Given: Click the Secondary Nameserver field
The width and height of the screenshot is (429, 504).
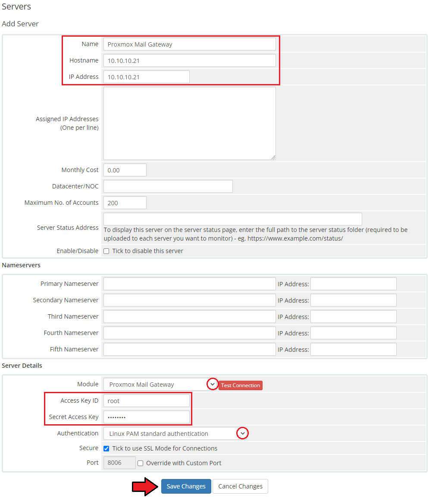Looking at the screenshot, I should [189, 300].
